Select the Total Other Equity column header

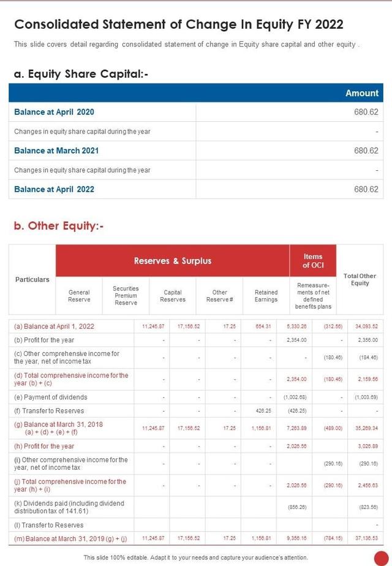click(360, 279)
